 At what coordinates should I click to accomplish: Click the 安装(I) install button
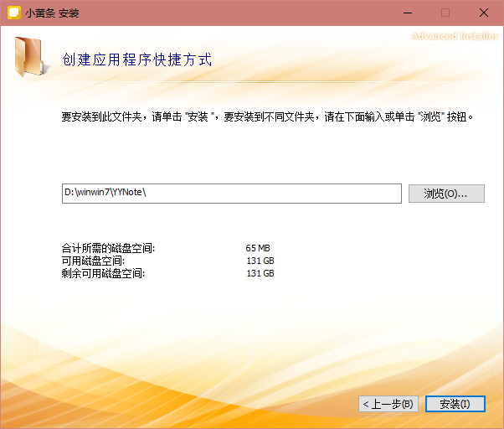click(455, 404)
